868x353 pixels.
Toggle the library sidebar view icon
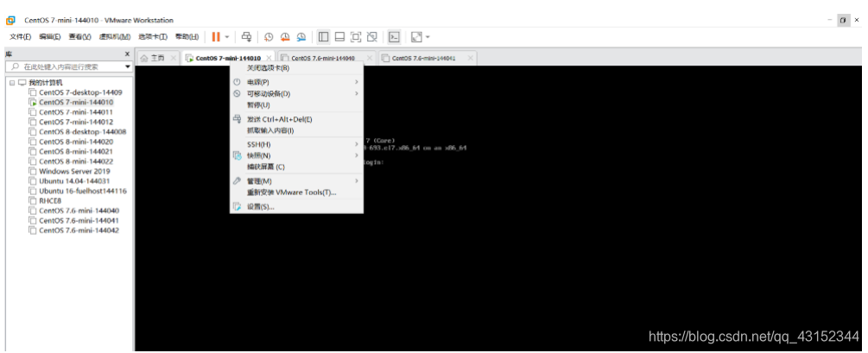324,37
